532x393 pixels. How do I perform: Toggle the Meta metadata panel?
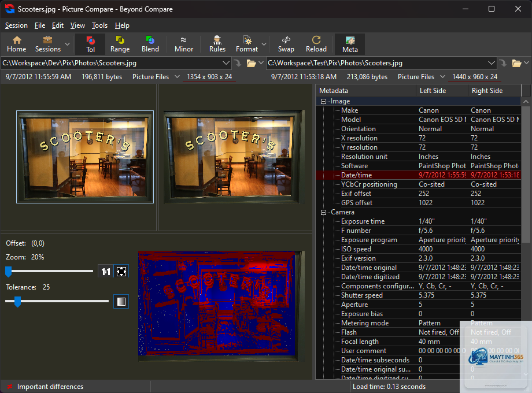(350, 44)
